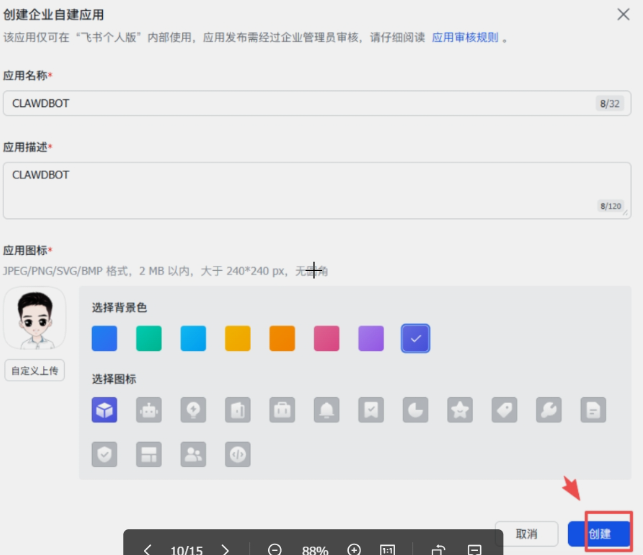The width and height of the screenshot is (643, 555).
Task: Choose the bell notification icon
Action: tap(326, 409)
